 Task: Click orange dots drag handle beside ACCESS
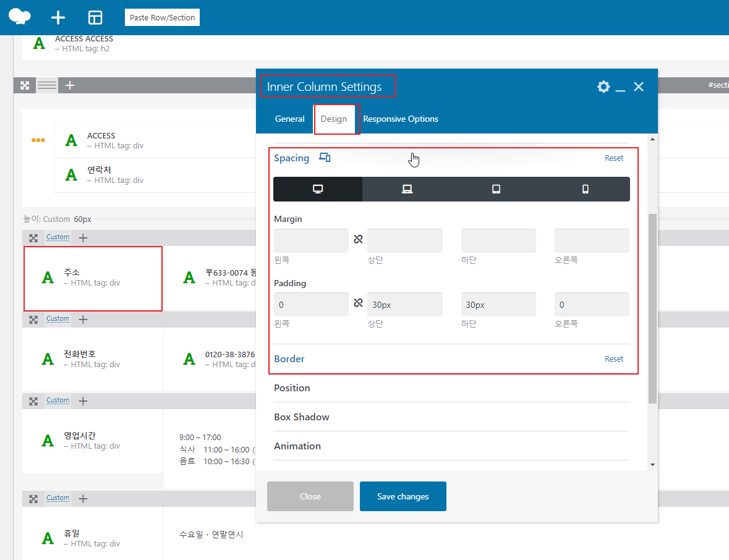(x=38, y=140)
